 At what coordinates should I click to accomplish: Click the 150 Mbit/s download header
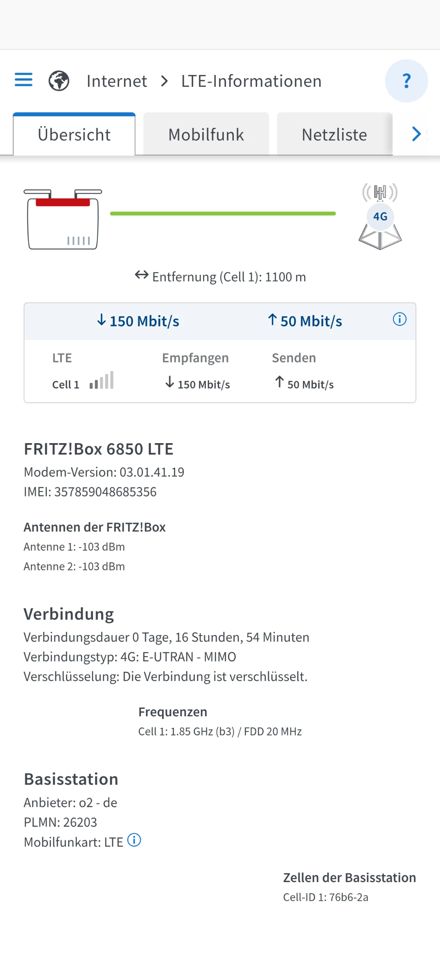tap(138, 321)
